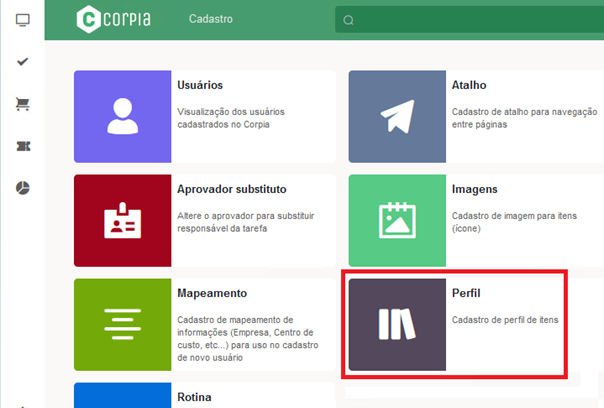The image size is (604, 408).
Task: Open the Usuários title link
Action: pos(199,85)
